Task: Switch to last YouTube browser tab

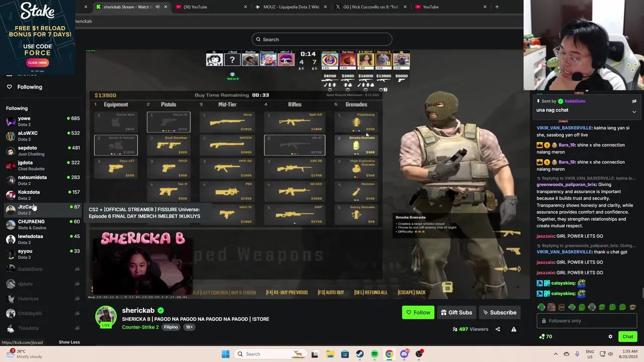Action: click(x=451, y=7)
